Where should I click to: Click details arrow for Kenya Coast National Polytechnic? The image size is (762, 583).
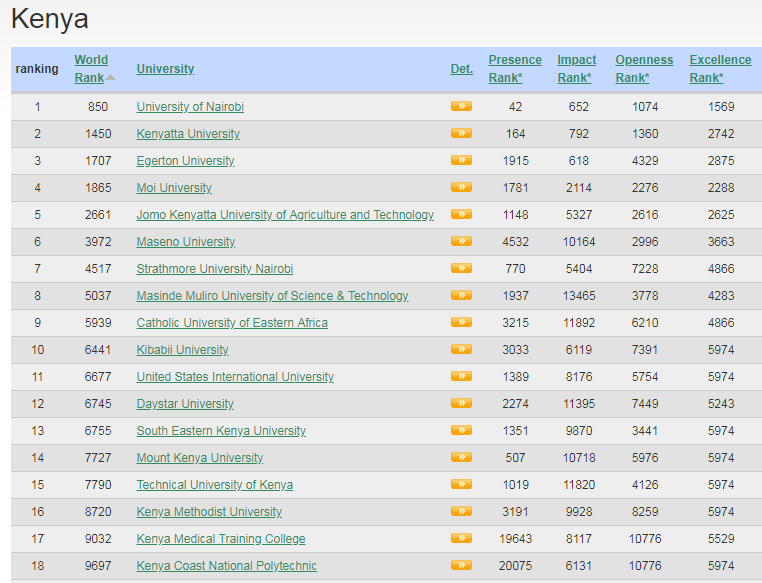[461, 565]
